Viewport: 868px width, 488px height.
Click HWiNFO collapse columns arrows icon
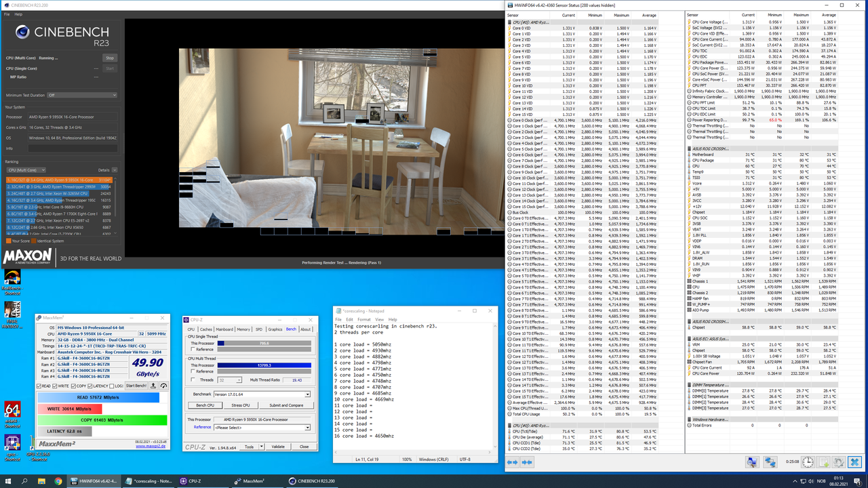point(526,462)
